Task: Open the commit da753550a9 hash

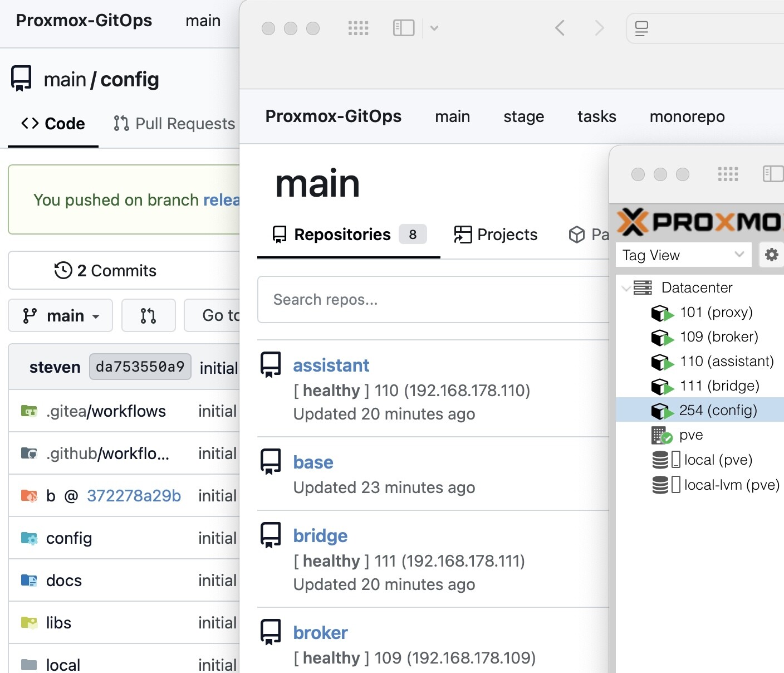Action: pyautogui.click(x=140, y=367)
